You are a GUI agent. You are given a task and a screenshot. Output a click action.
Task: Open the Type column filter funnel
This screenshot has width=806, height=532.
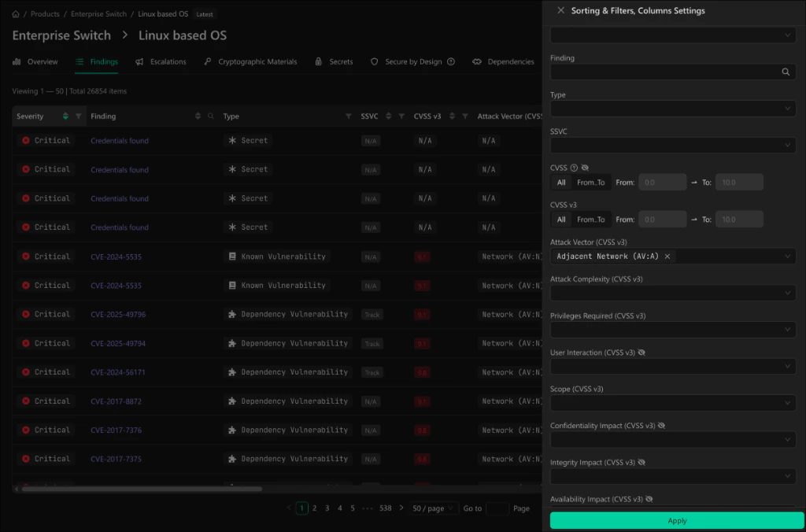tap(349, 116)
